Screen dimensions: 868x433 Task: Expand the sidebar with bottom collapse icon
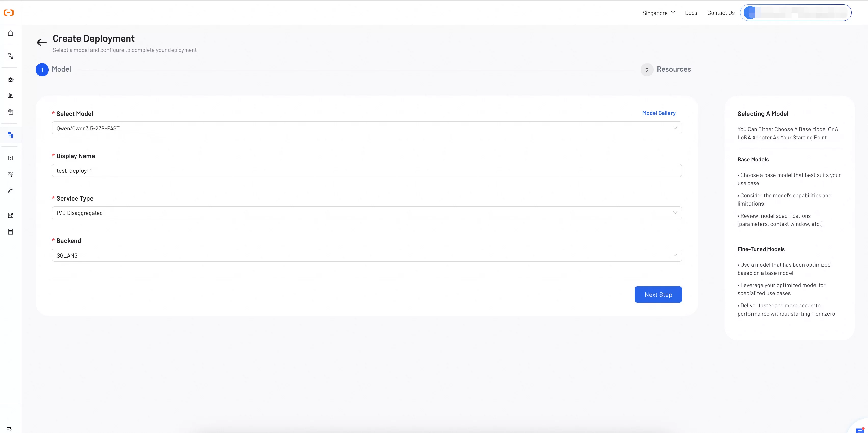point(9,429)
